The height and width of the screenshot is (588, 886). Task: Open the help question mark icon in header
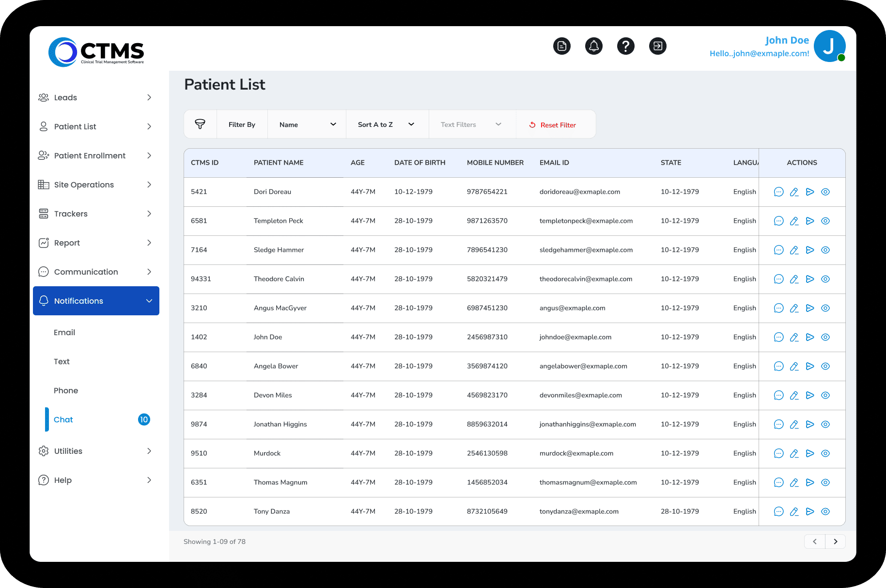click(x=625, y=46)
